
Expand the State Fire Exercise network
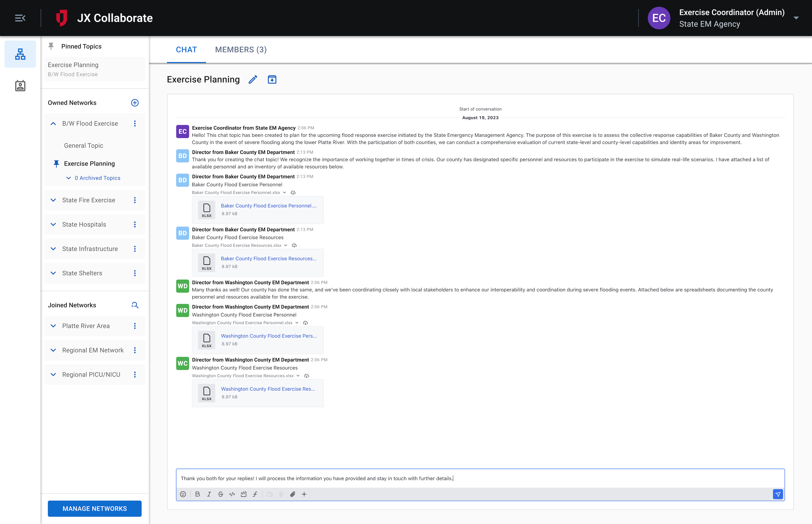click(53, 200)
